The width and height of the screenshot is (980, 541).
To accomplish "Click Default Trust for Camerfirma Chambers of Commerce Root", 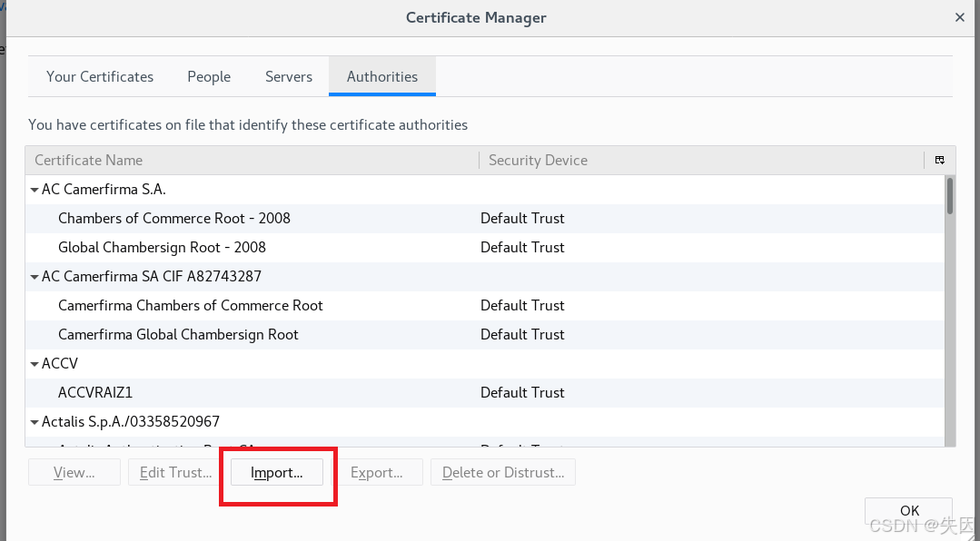I will [x=522, y=306].
